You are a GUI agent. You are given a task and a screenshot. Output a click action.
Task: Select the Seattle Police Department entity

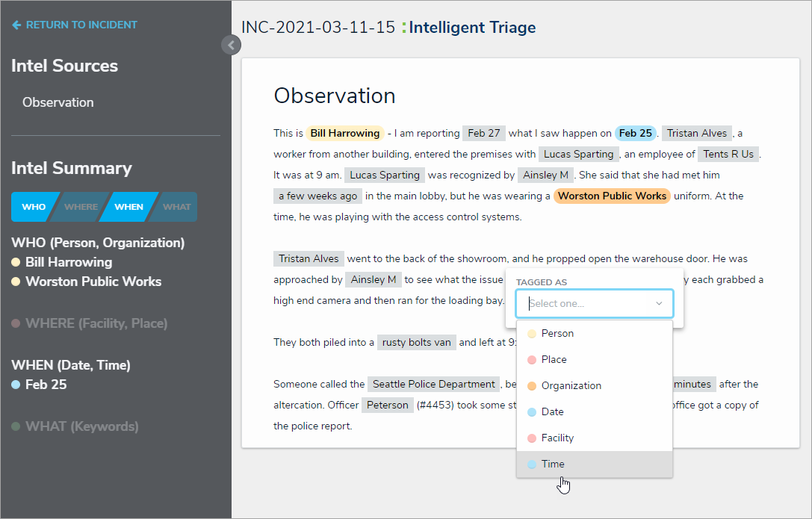pos(434,384)
